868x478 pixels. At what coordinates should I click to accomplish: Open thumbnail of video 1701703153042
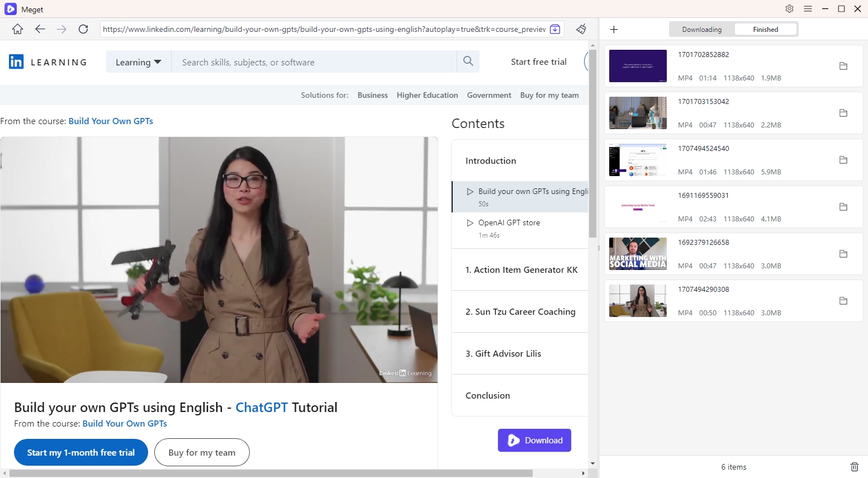pos(638,113)
